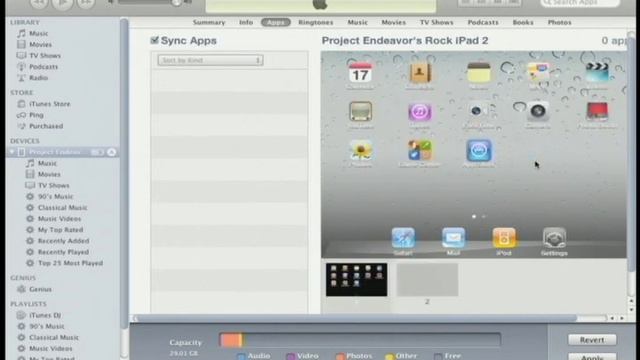Open the Photos tab
This screenshot has height=360, width=640.
(559, 22)
